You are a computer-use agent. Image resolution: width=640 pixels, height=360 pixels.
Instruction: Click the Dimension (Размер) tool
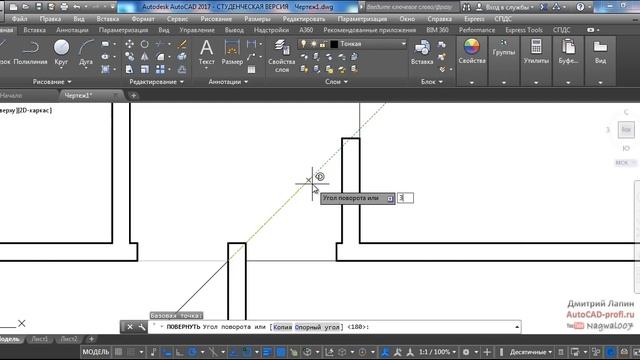coord(232,52)
